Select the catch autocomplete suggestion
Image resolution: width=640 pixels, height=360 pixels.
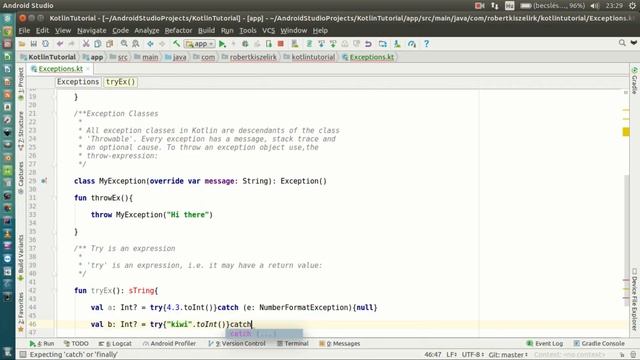(x=264, y=333)
